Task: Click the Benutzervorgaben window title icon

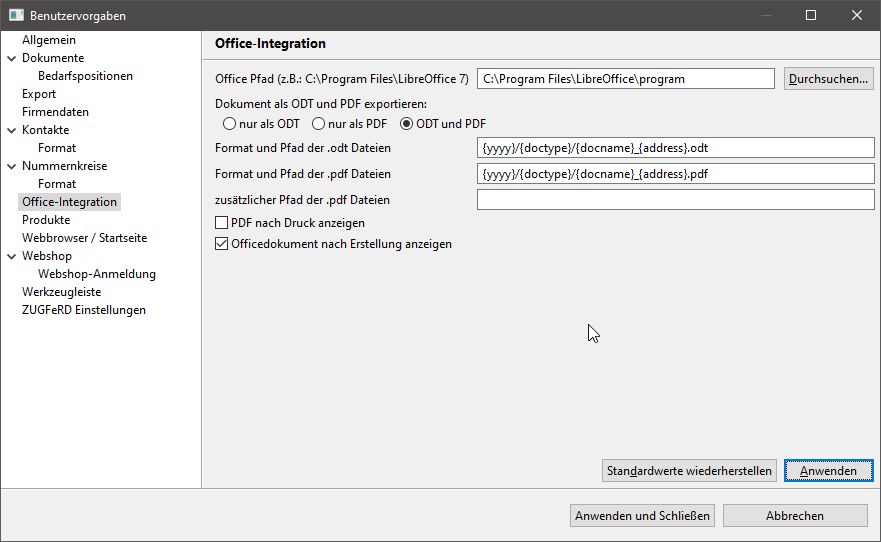Action: coord(16,15)
